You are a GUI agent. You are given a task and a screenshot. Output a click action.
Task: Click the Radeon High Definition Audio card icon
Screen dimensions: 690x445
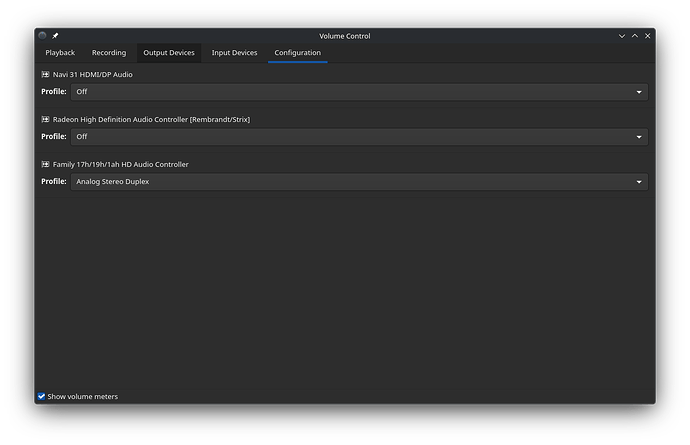46,120
